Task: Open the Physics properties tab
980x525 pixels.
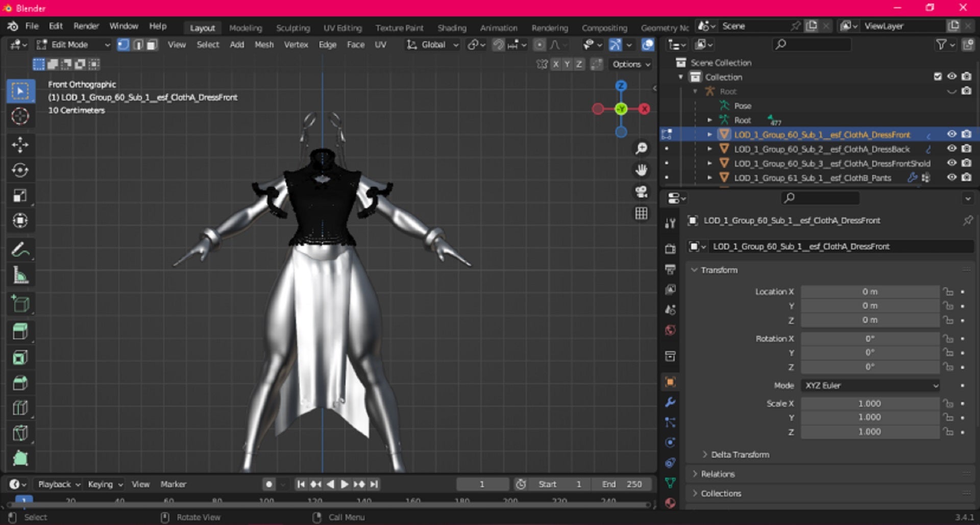Action: (x=670, y=443)
